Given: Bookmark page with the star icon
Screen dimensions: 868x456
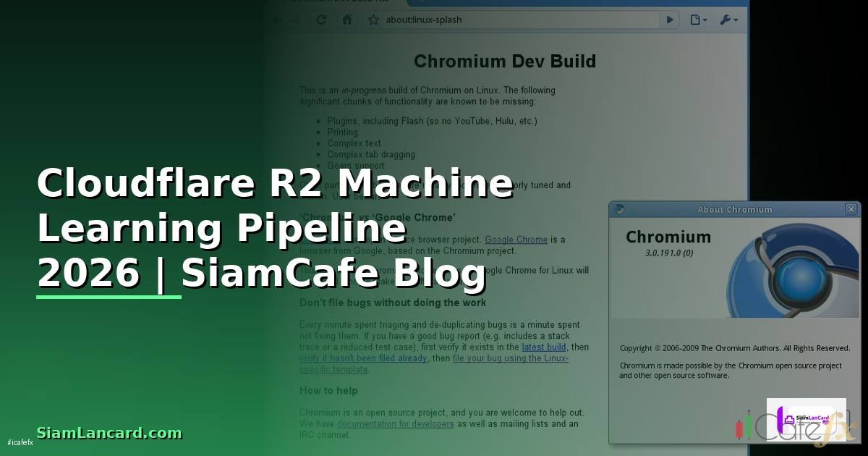Looking at the screenshot, I should click(x=373, y=20).
